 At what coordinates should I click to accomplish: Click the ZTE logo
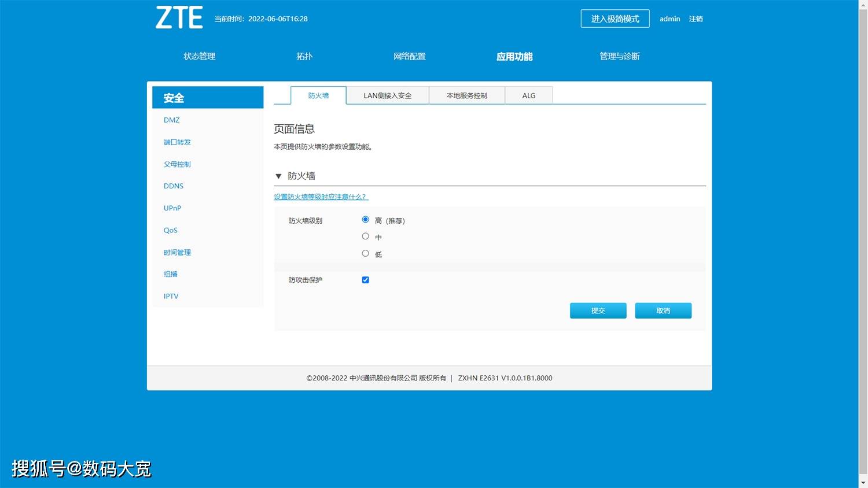(179, 18)
